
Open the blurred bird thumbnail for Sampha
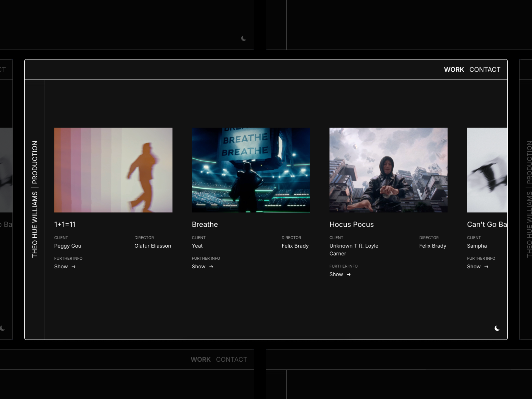pos(487,170)
